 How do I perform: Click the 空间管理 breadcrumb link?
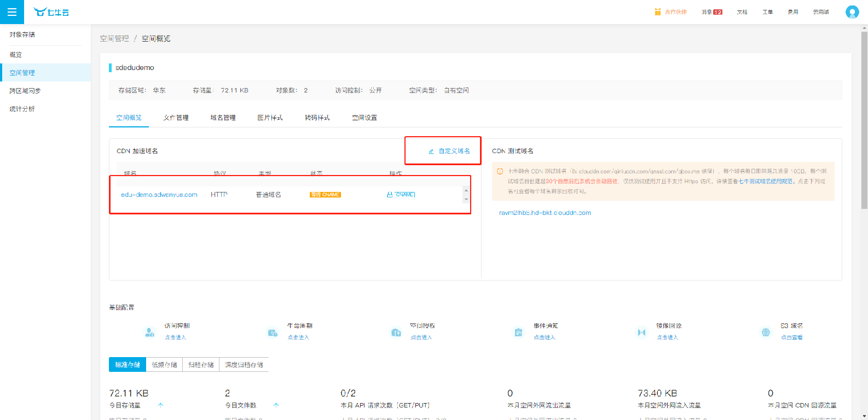click(x=114, y=38)
